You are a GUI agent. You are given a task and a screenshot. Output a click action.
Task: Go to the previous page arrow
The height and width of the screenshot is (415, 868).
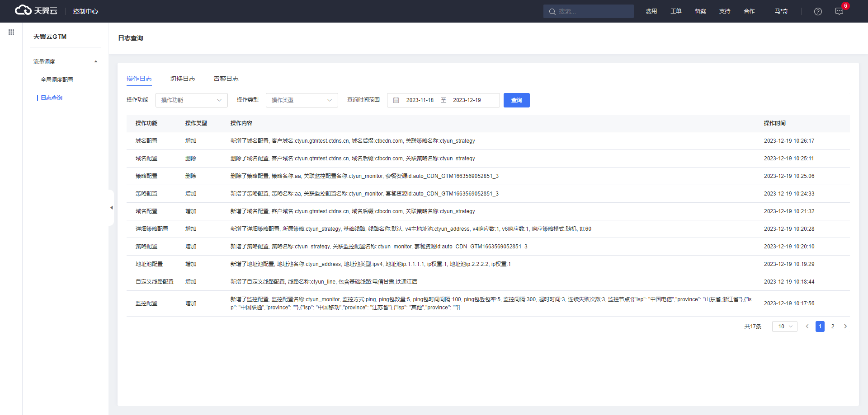tap(807, 326)
